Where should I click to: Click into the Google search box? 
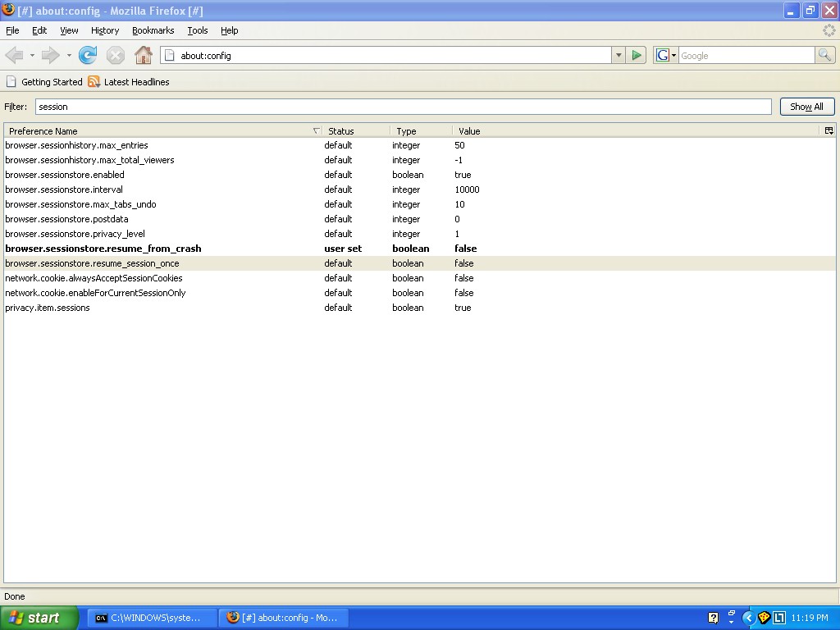(x=746, y=55)
